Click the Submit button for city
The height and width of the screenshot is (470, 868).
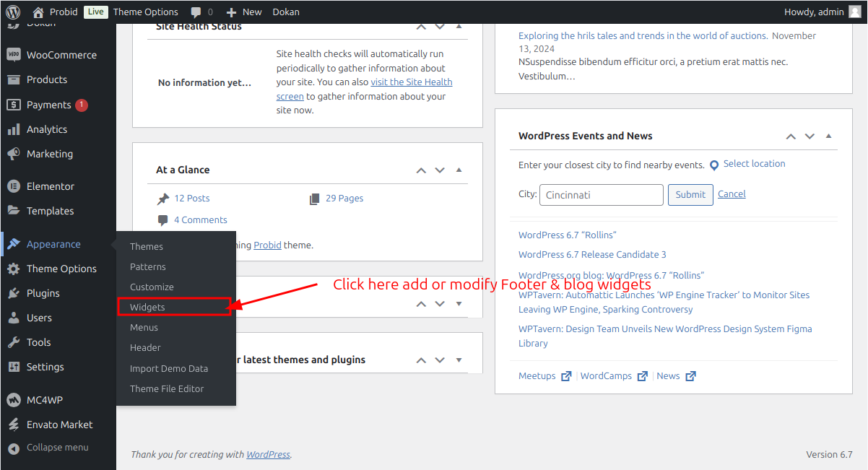[690, 194]
